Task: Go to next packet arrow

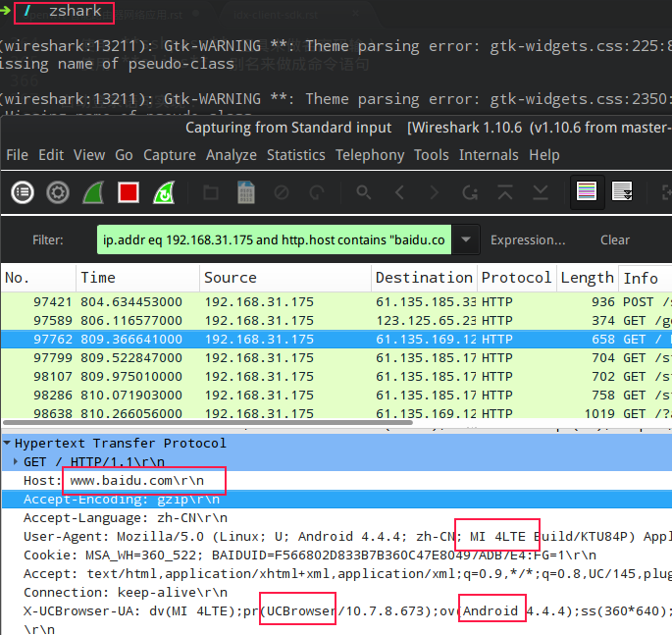Action: point(434,192)
